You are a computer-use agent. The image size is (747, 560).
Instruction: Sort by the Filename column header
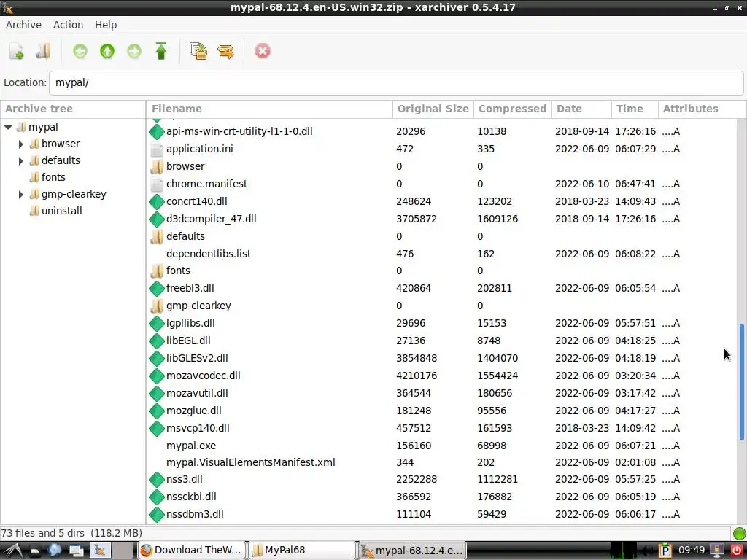[x=270, y=109]
